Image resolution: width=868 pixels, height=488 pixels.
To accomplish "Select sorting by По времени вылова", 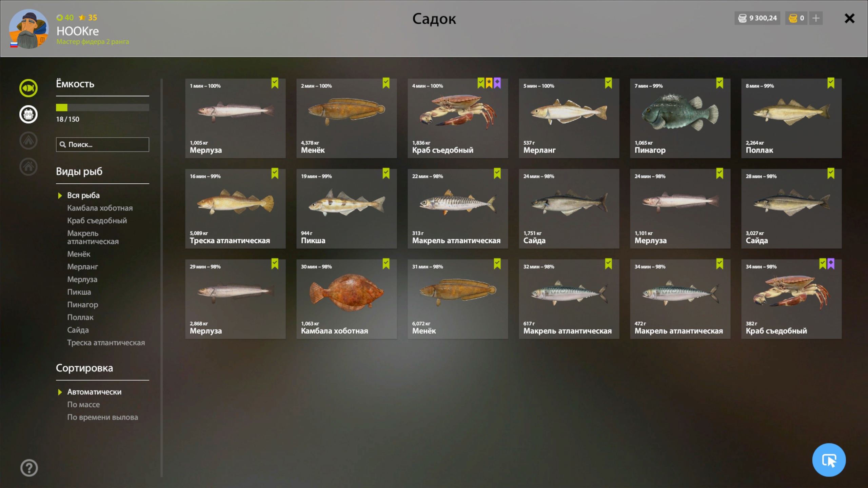I will [102, 417].
